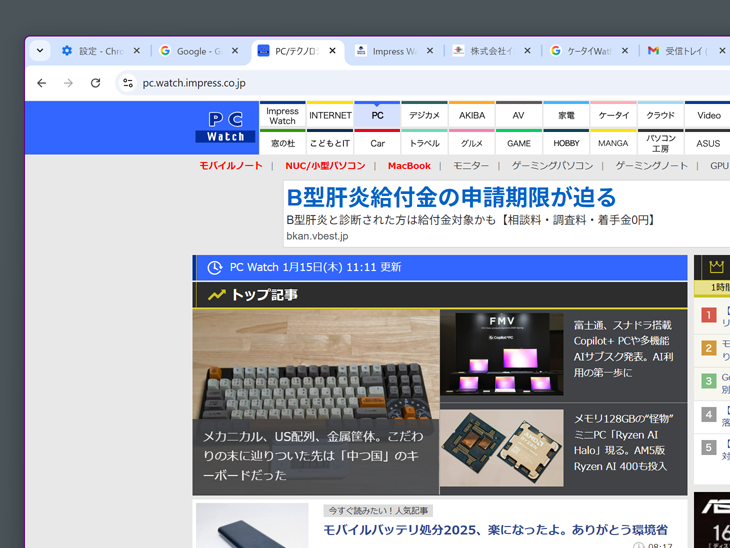The image size is (730, 548).
Task: Close the Google tab
Action: click(x=235, y=51)
